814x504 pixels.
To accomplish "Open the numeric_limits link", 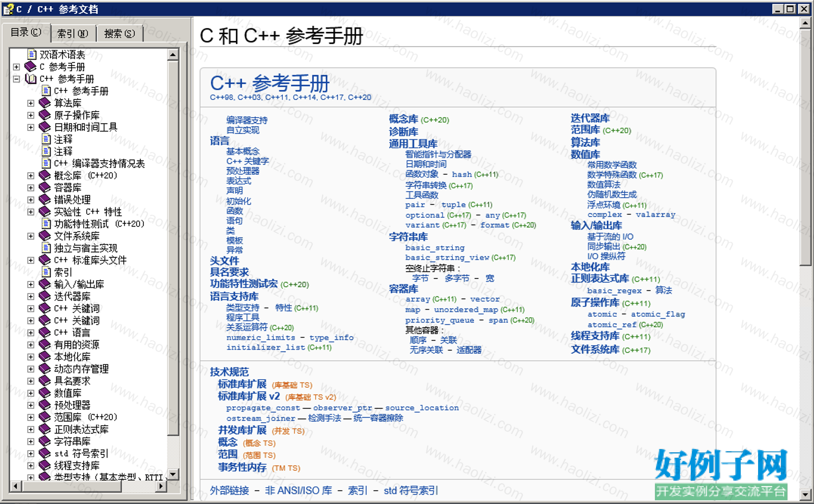I will pos(261,338).
